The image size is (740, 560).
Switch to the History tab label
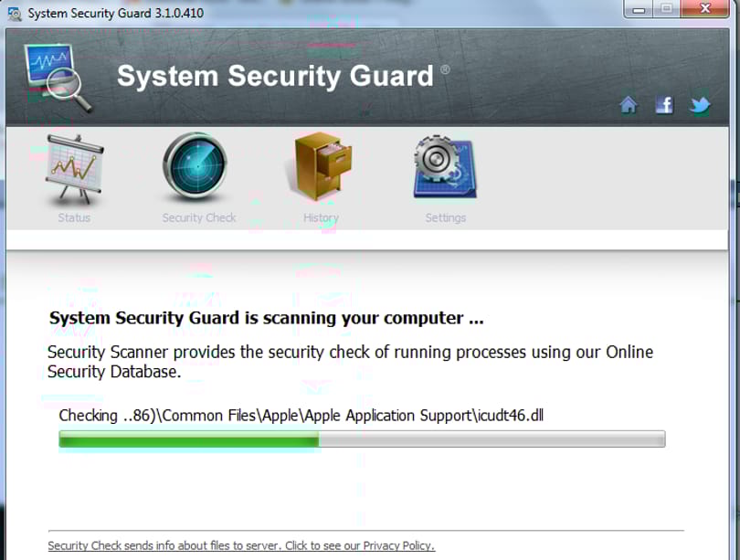click(x=321, y=218)
